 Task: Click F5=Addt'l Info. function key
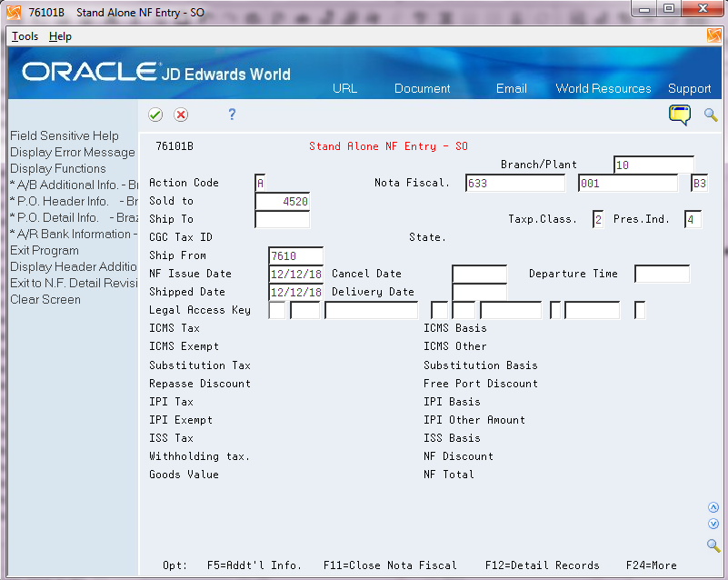tap(254, 565)
